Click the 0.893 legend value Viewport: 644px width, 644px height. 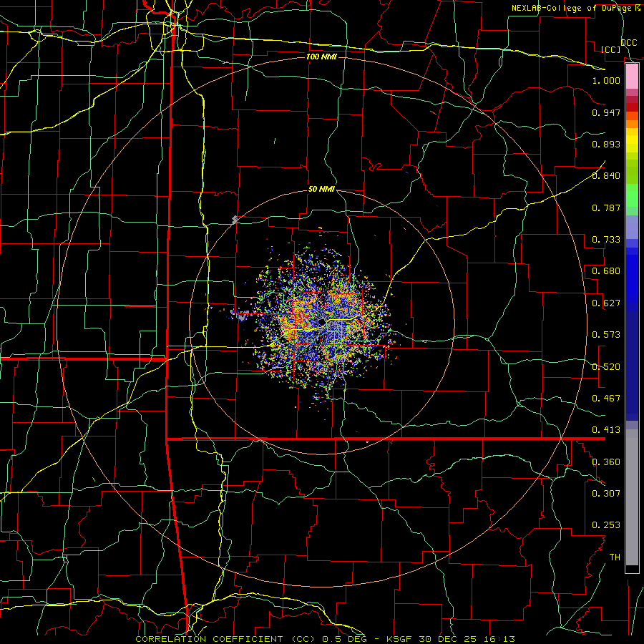(x=606, y=144)
